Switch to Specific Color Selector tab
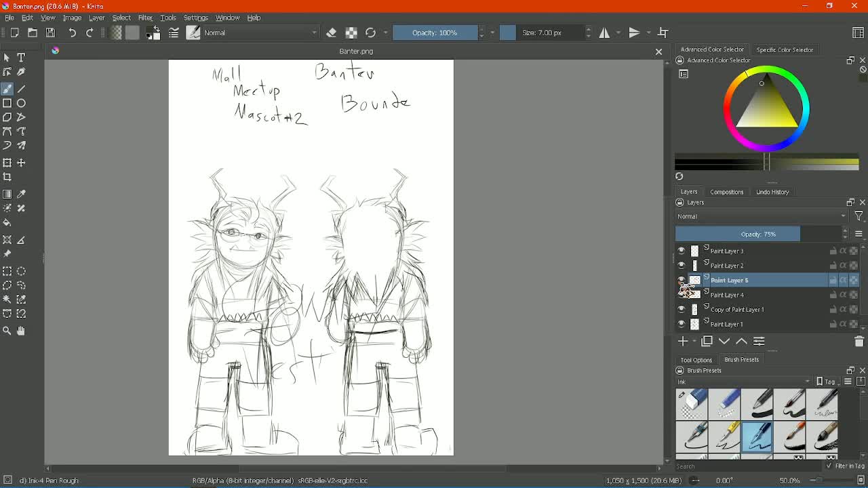The image size is (868, 488). [785, 49]
